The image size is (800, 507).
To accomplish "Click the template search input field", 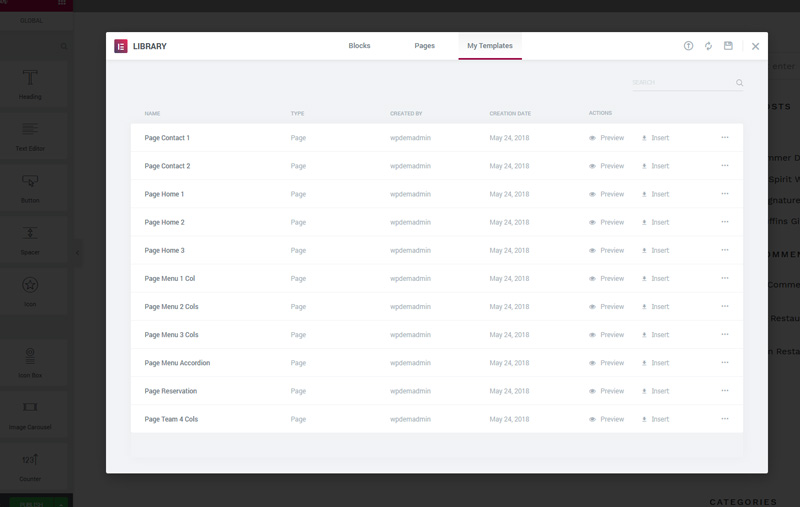I will 680,83.
